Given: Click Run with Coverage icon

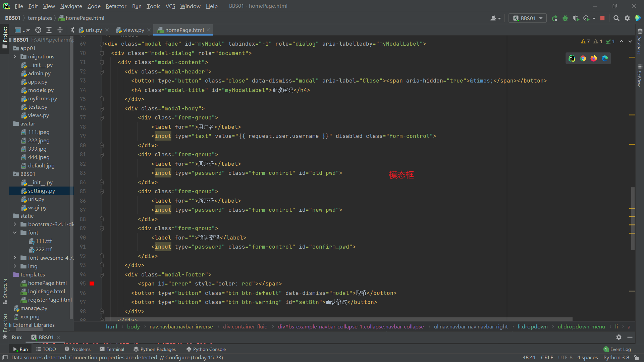Looking at the screenshot, I should click(x=576, y=18).
